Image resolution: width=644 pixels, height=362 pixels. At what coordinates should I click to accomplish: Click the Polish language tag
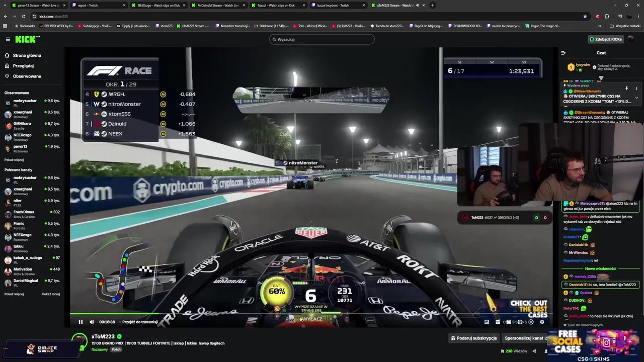[116, 349]
